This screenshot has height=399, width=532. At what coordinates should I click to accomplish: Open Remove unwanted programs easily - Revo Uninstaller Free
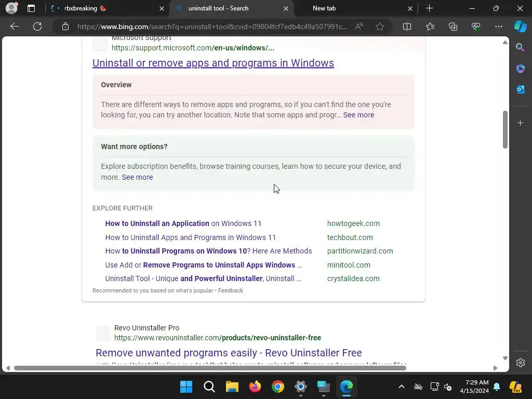point(229,353)
